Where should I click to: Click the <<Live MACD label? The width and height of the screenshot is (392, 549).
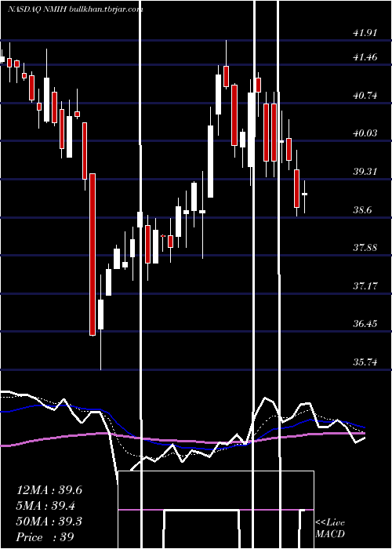330,528
